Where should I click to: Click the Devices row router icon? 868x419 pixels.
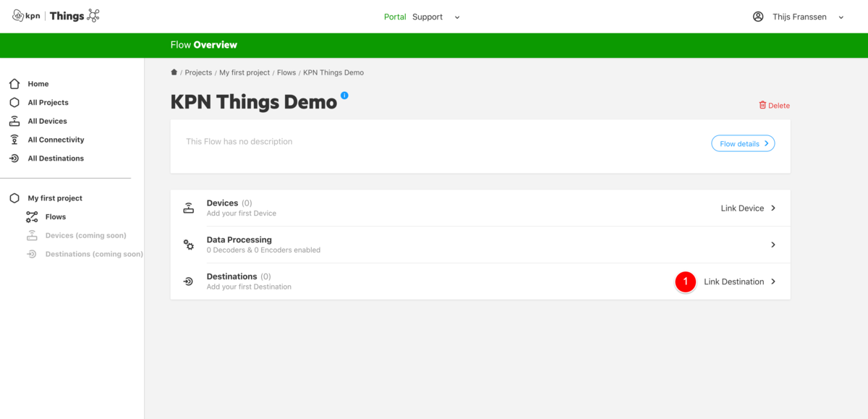click(x=188, y=208)
